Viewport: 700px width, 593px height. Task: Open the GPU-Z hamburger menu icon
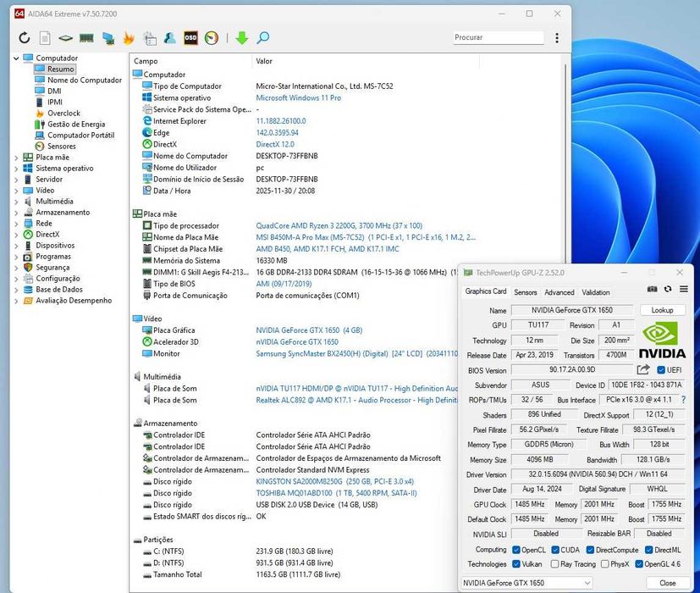683,290
